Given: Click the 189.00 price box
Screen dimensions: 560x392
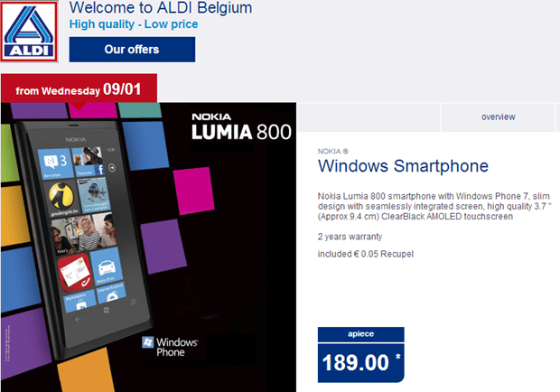Looking at the screenshot, I should pyautogui.click(x=360, y=354).
